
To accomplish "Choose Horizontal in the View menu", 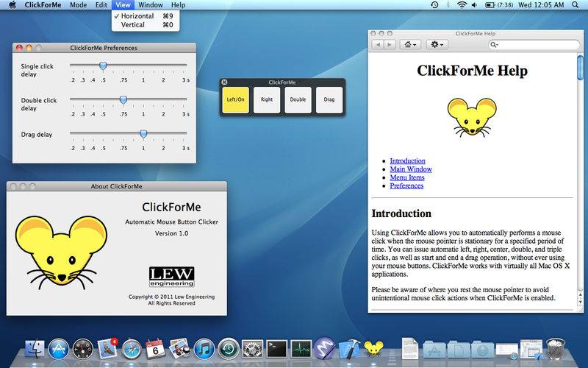I will tap(146, 16).
